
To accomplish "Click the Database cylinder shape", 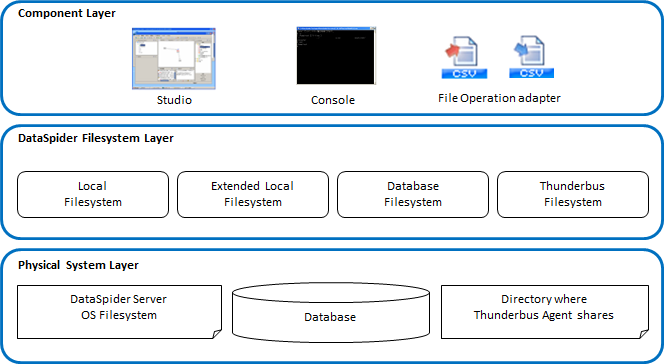I will tap(331, 313).
